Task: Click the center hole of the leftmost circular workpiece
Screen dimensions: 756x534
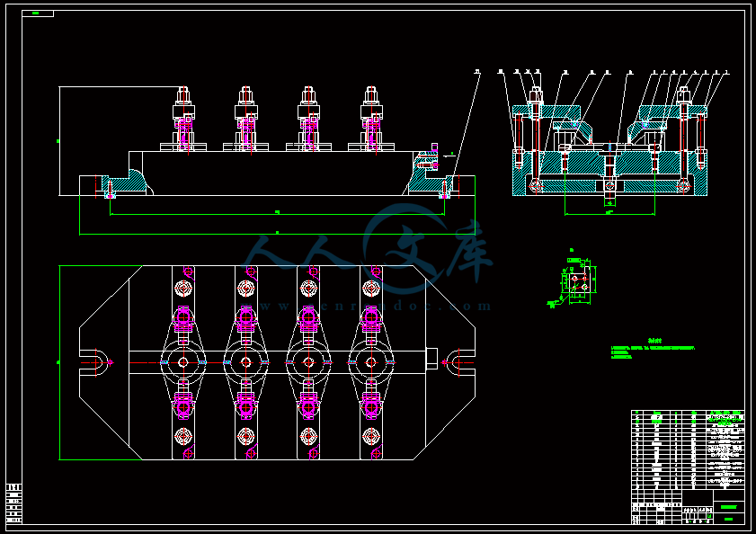Action: pos(183,362)
